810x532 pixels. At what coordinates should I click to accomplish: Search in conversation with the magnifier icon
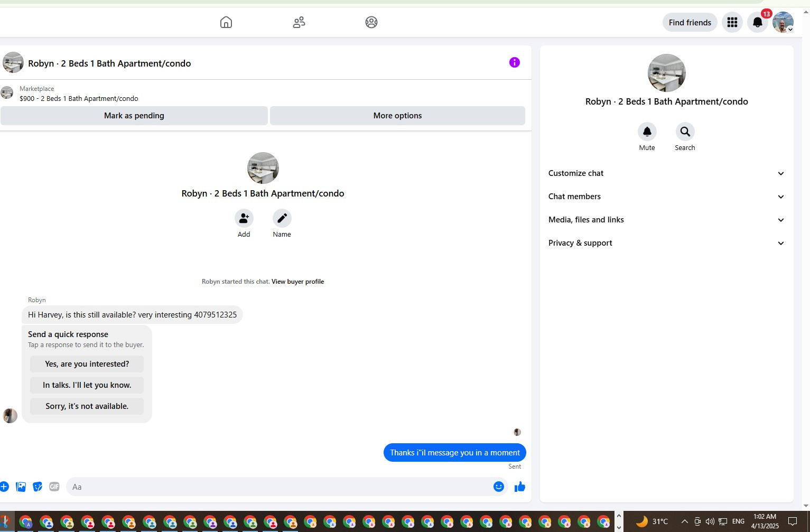[685, 132]
